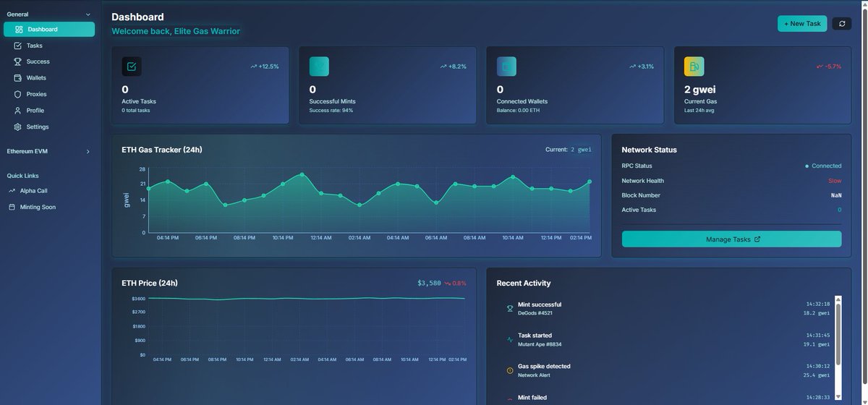
Task: Click the DeGods #4521 activity detail
Action: [x=535, y=313]
